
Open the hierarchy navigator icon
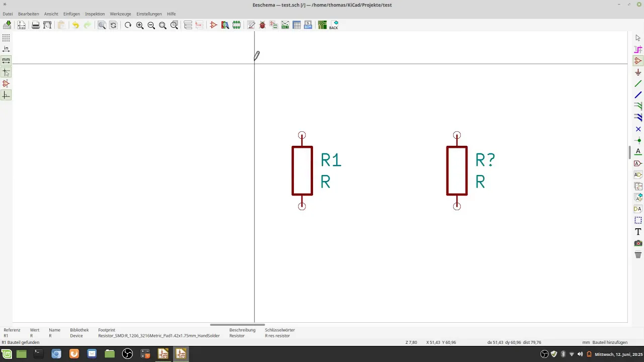pyautogui.click(x=188, y=25)
